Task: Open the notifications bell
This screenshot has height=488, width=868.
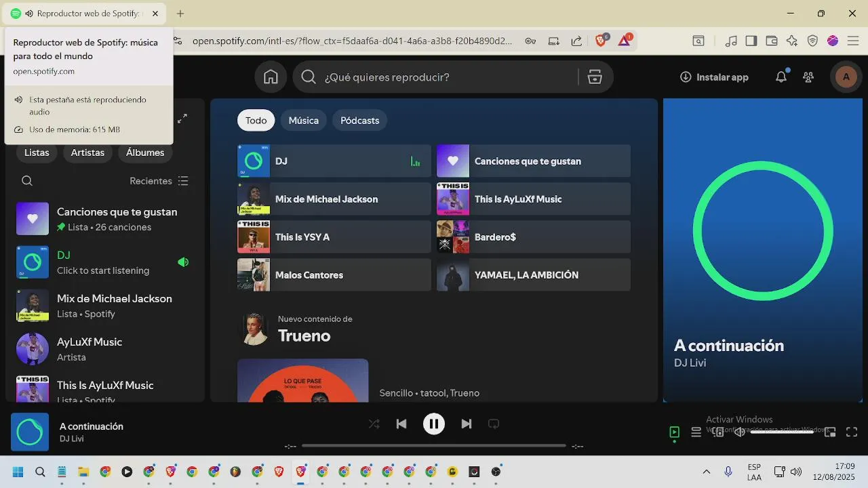Action: tap(781, 77)
